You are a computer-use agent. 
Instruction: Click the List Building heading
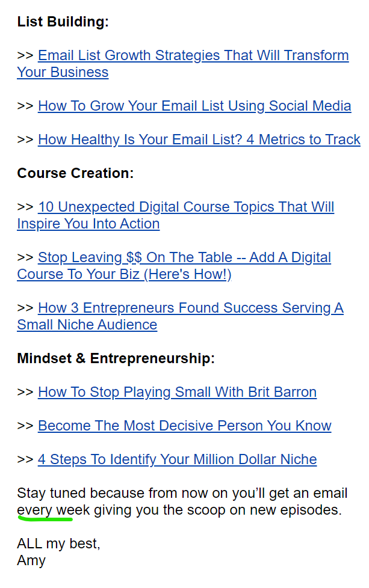point(63,22)
